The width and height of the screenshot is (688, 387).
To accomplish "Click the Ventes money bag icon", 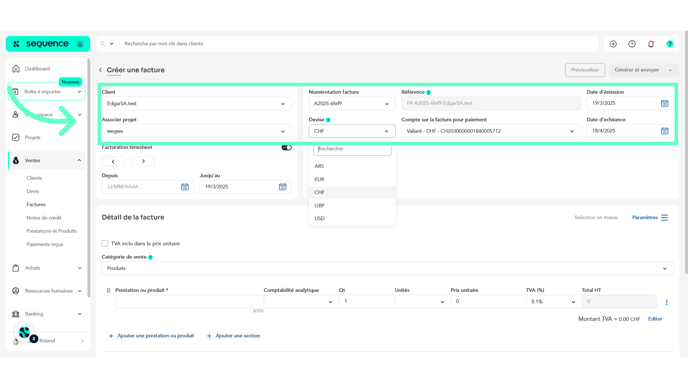I will pyautogui.click(x=16, y=161).
